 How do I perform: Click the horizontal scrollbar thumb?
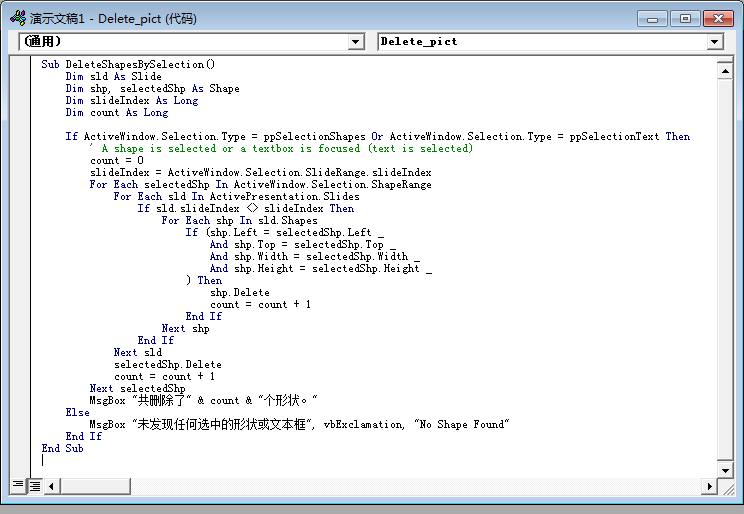(x=95, y=486)
